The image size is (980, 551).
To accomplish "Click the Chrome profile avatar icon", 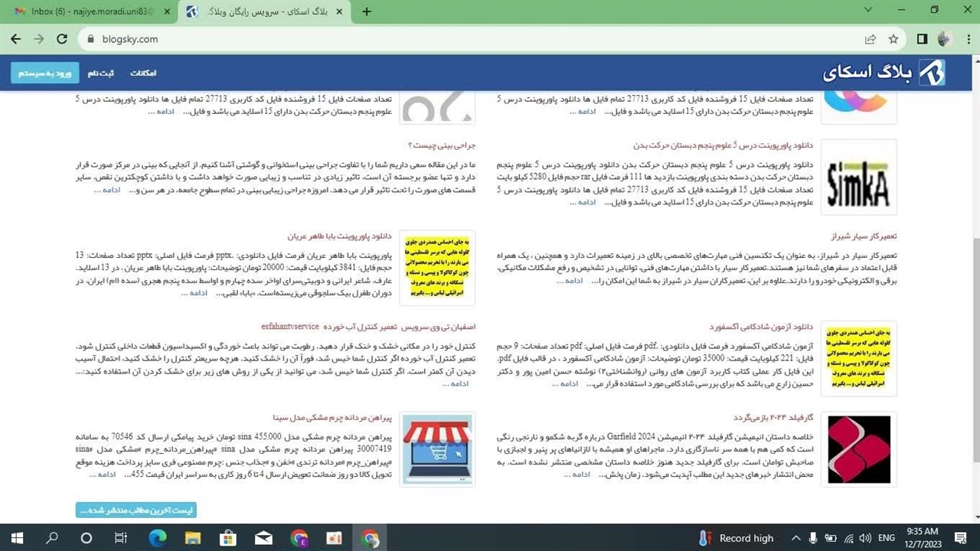I will click(944, 39).
